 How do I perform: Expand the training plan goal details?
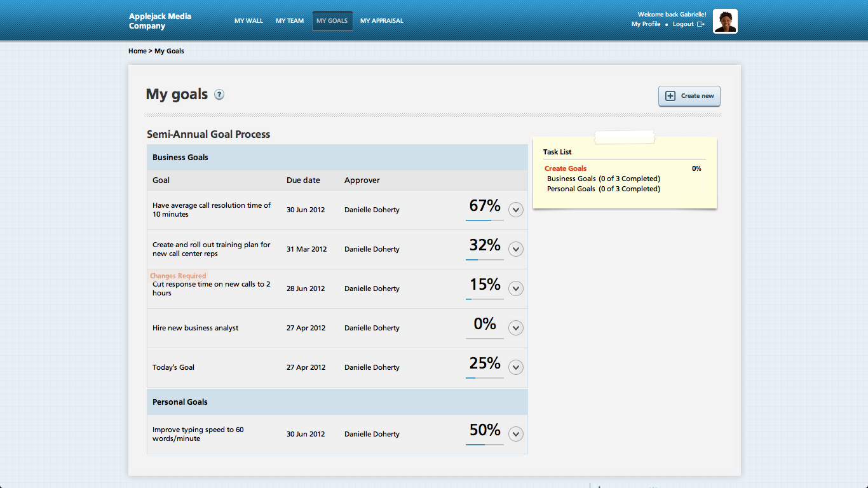(515, 249)
